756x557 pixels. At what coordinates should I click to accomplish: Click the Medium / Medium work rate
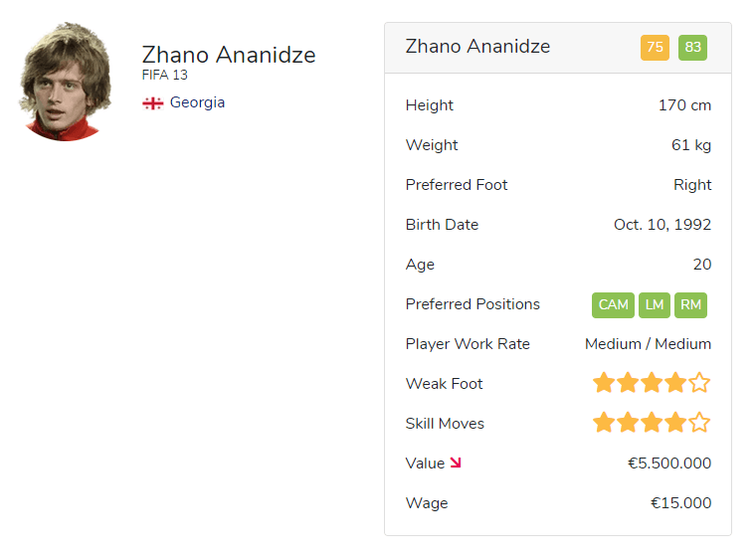[x=648, y=344]
